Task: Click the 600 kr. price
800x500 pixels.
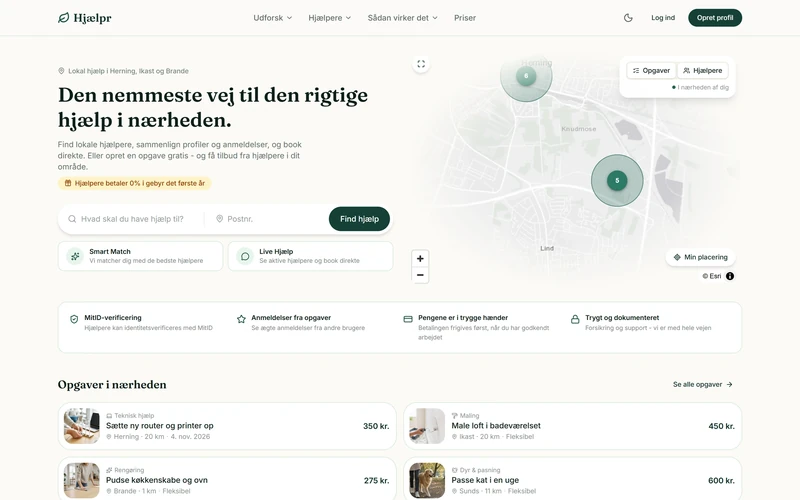Action: point(721,481)
